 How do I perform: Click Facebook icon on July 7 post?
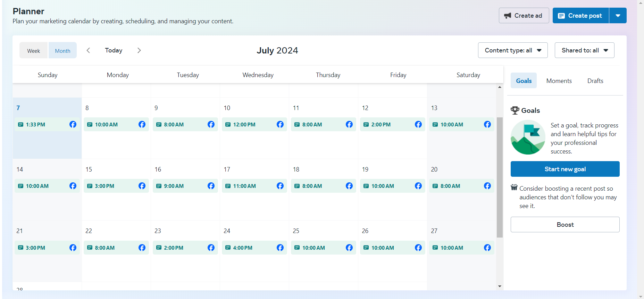(x=73, y=124)
